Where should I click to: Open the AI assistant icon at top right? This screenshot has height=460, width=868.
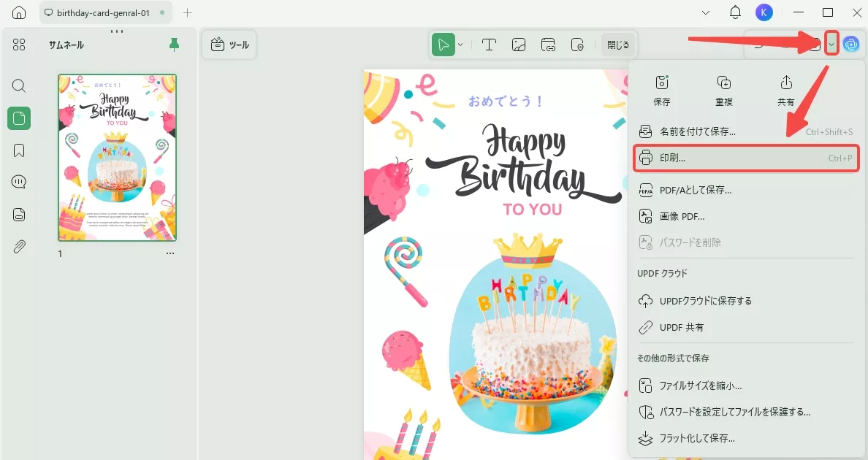[852, 45]
